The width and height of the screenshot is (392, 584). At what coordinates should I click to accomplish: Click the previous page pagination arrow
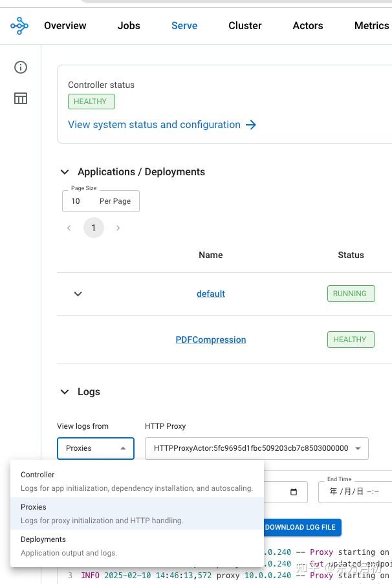[x=69, y=228]
